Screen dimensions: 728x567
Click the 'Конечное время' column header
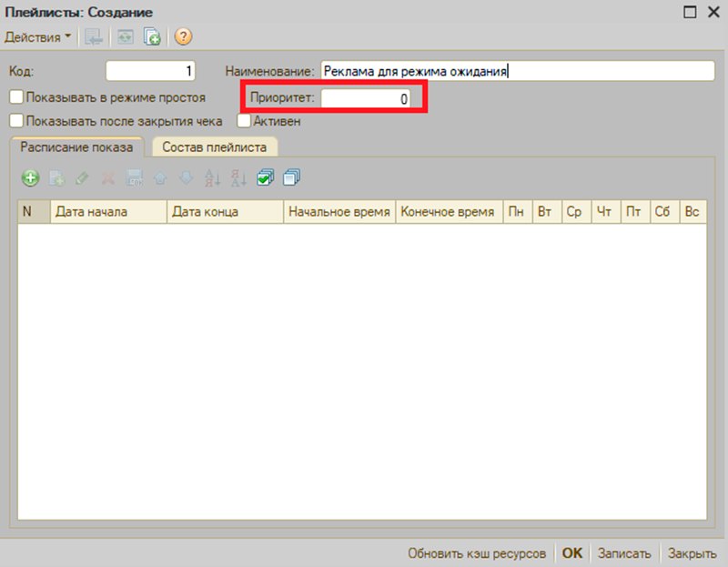click(450, 212)
